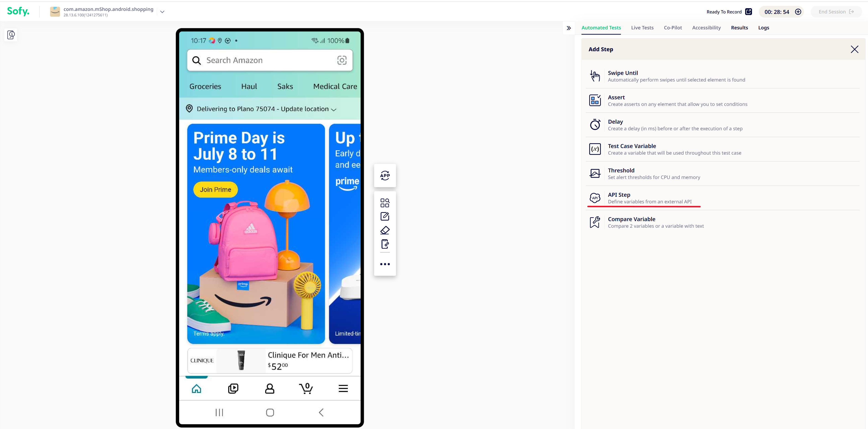Switch to the Automated Tests tab
This screenshot has width=868, height=429.
[x=601, y=28]
